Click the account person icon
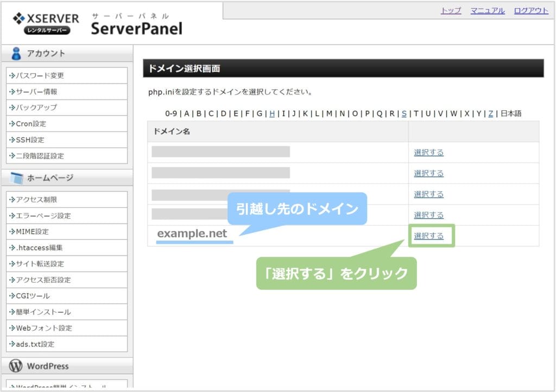Image resolution: width=556 pixels, height=392 pixels. click(16, 54)
